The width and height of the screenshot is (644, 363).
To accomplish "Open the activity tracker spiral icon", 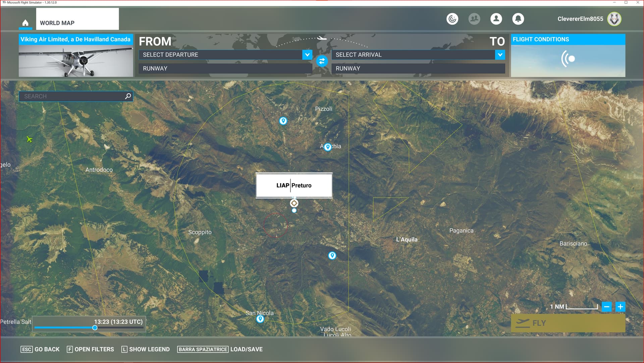I will point(452,19).
